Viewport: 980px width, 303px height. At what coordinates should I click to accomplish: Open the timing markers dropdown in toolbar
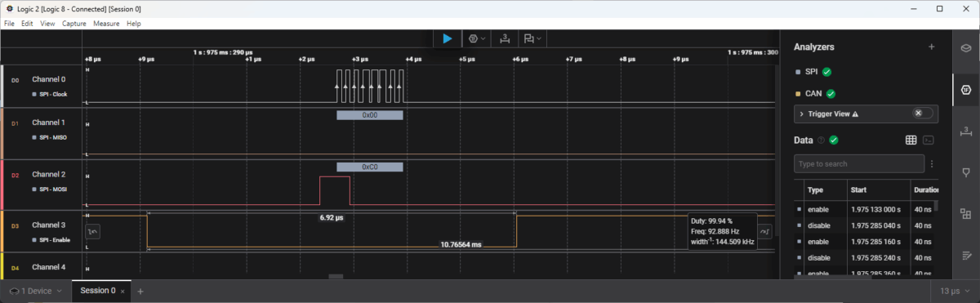(x=533, y=38)
